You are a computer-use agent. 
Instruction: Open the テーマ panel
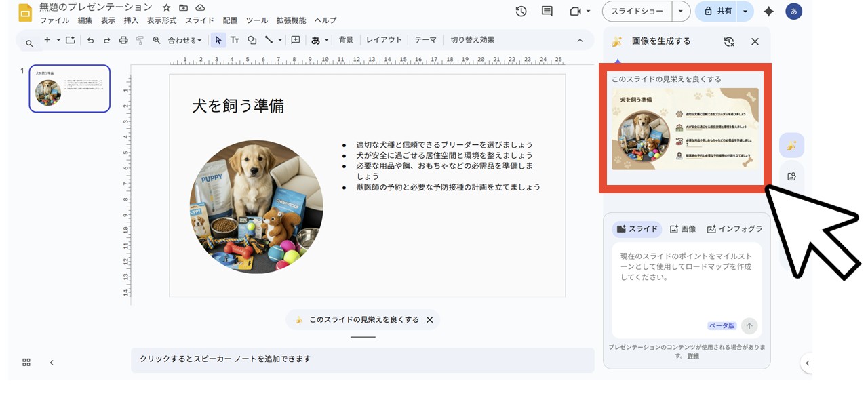pyautogui.click(x=425, y=39)
